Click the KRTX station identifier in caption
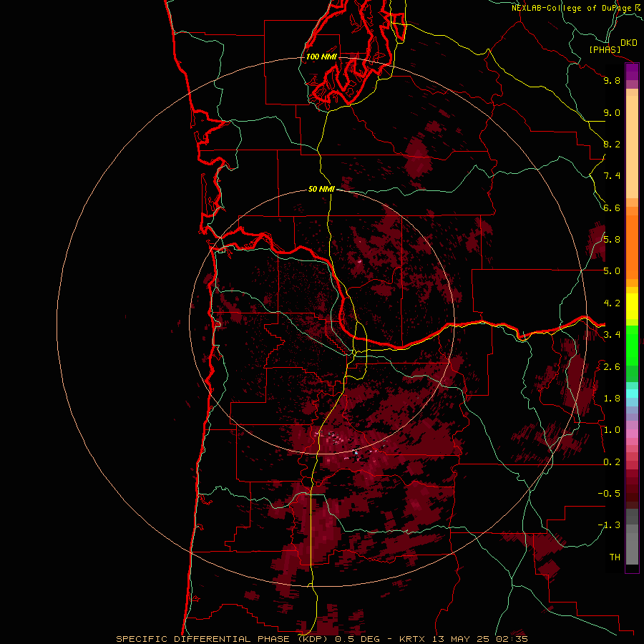 [413, 639]
